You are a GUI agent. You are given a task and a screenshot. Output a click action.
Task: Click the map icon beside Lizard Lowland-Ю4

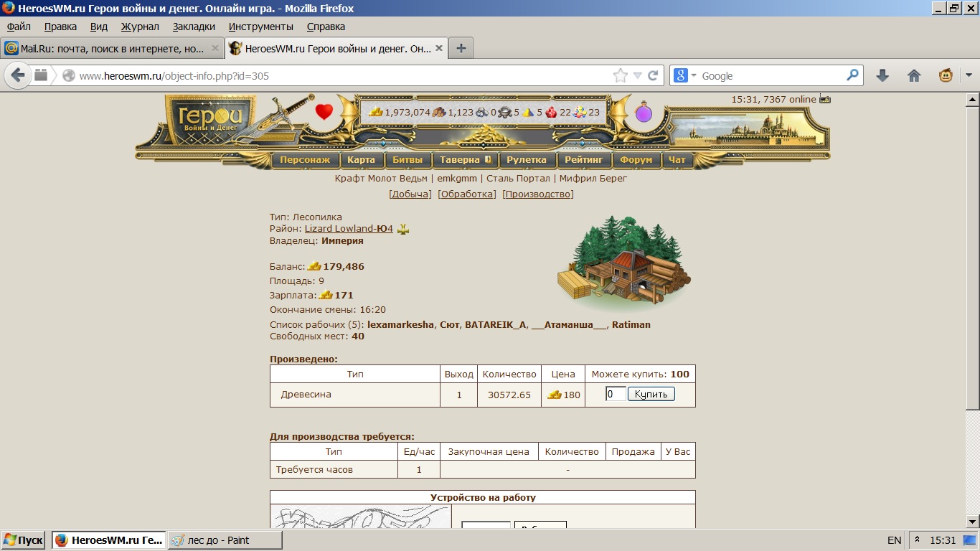point(403,229)
